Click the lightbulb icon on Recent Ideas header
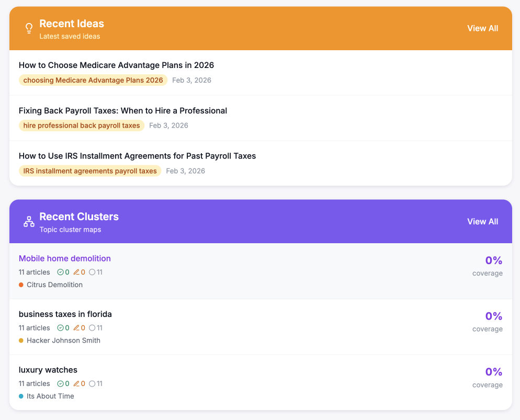Screen dimensions: 520x420 pyautogui.click(x=29, y=28)
